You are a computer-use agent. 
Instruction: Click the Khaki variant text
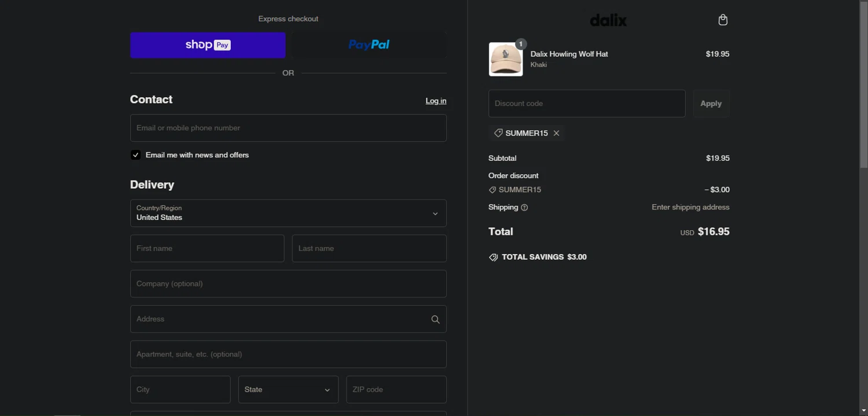[x=539, y=65]
